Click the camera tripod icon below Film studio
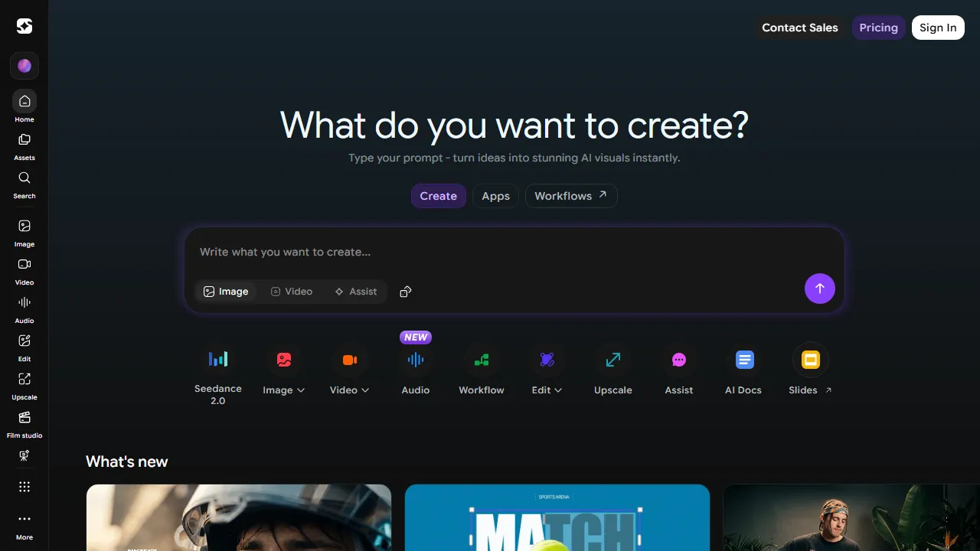Viewport: 980px width, 551px height. [24, 455]
